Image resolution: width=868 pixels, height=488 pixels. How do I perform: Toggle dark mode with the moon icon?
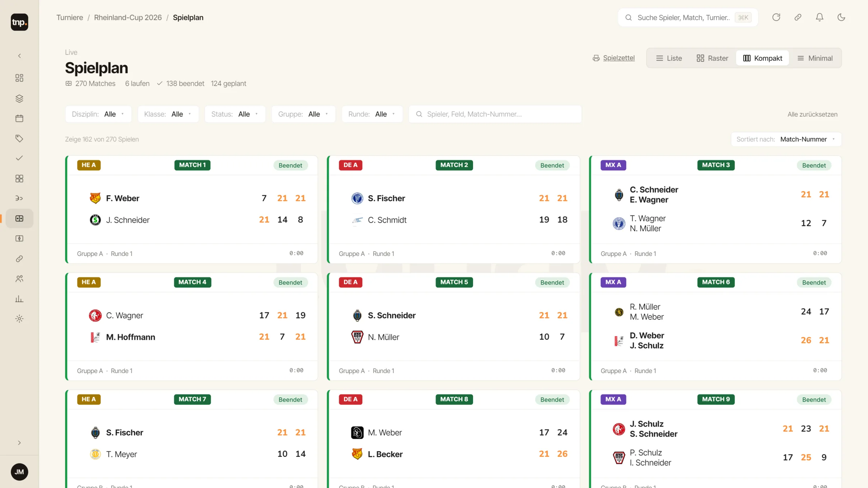[841, 17]
